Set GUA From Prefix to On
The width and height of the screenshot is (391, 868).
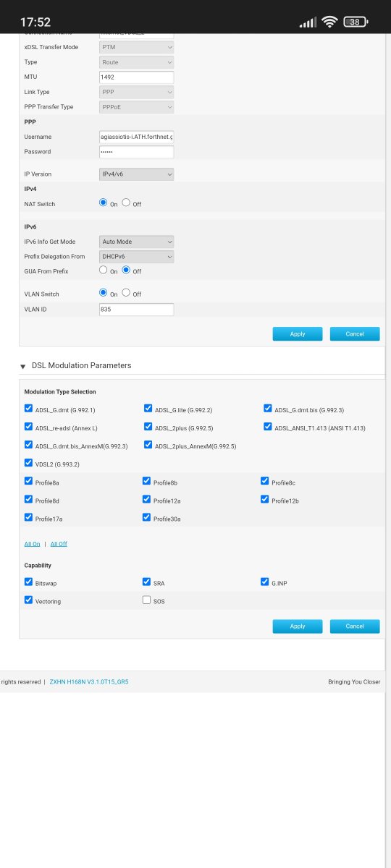click(103, 271)
